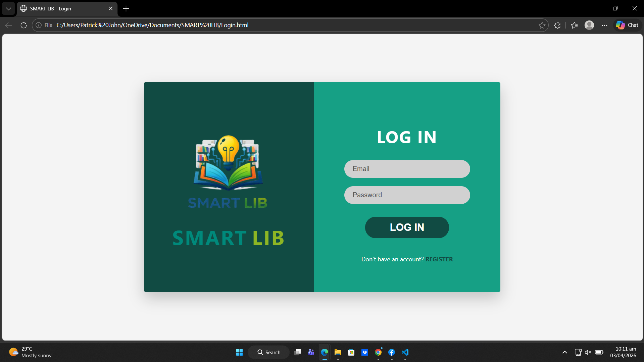The width and height of the screenshot is (644, 362).
Task: Open the Edge settings three-dot menu
Action: pyautogui.click(x=604, y=25)
